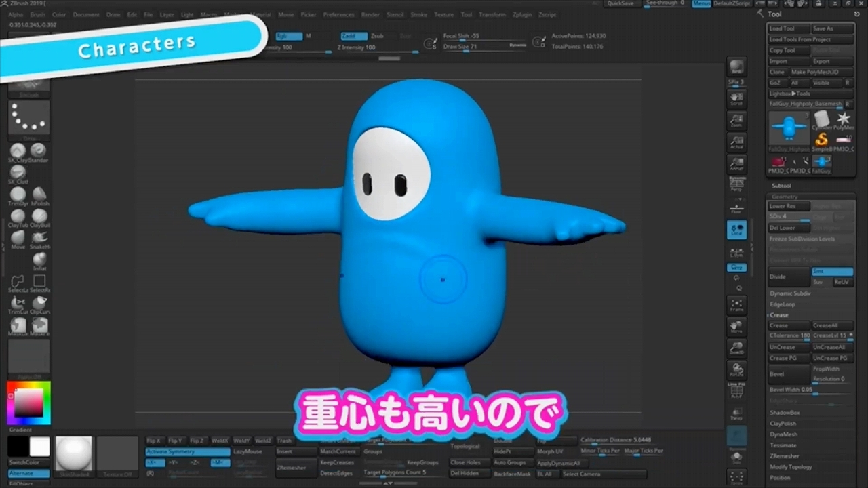Expand the DynaMesh section
The height and width of the screenshot is (488, 868).
[783, 434]
